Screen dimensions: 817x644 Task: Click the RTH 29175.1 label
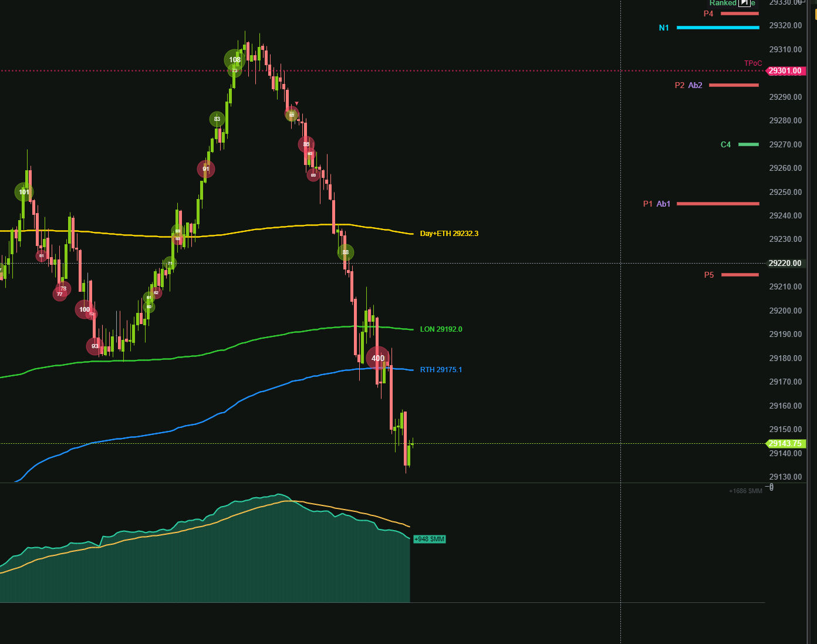pyautogui.click(x=441, y=370)
